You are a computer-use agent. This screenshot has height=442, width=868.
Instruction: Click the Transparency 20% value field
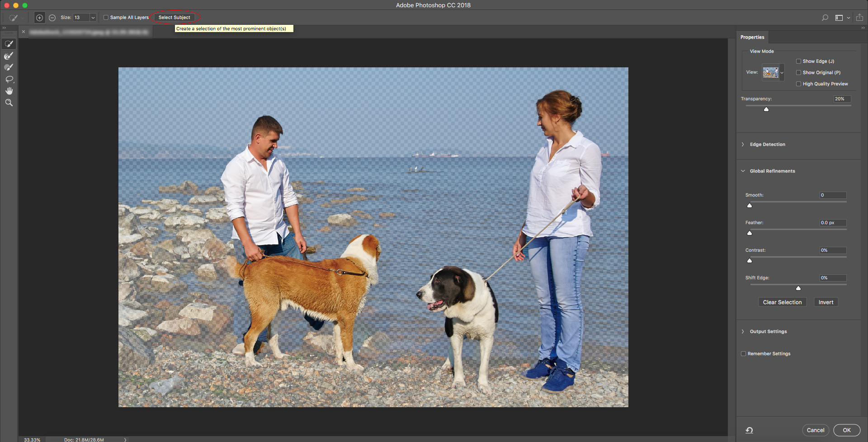click(x=842, y=99)
